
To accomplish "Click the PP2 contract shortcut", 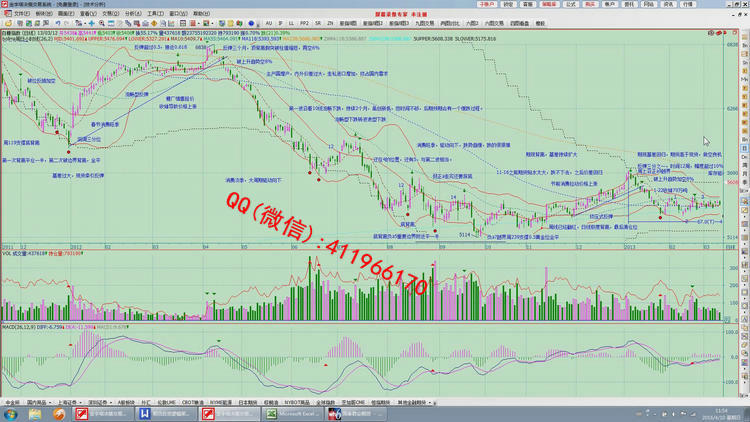I will pyautogui.click(x=304, y=23).
